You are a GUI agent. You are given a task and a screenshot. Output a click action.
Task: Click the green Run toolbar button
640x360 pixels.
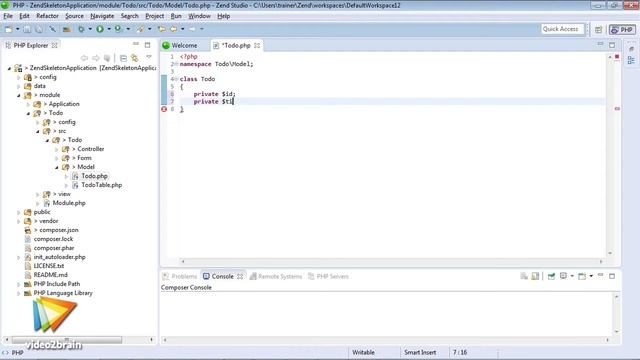point(100,29)
